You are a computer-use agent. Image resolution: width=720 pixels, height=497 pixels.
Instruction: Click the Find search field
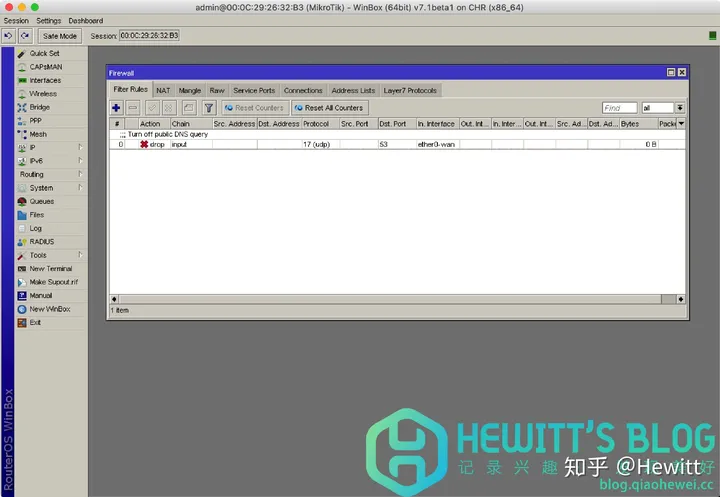click(619, 108)
